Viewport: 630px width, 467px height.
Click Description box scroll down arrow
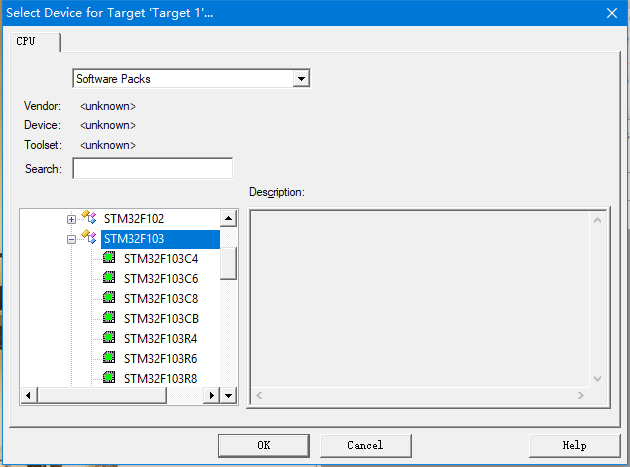[597, 379]
